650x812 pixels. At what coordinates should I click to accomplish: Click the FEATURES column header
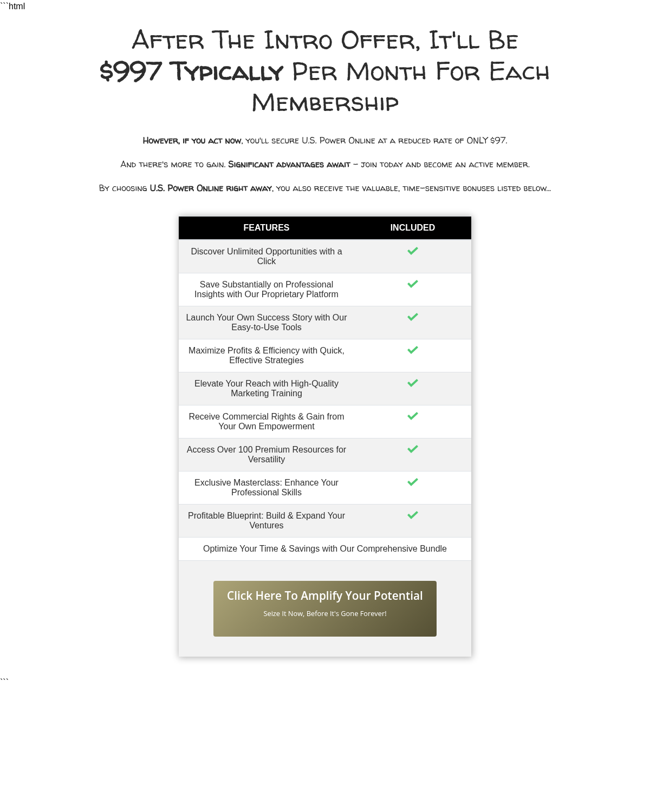click(x=266, y=228)
